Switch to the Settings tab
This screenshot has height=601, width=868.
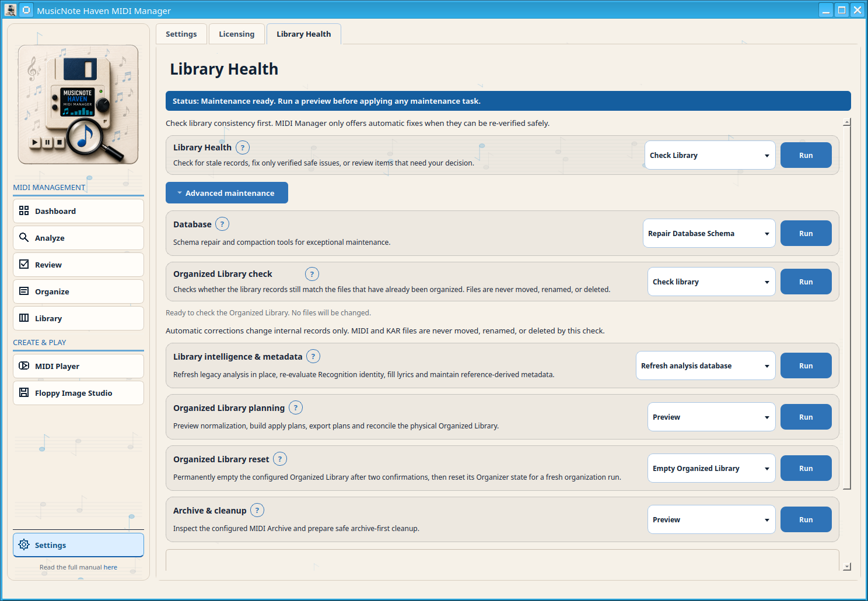pos(181,34)
